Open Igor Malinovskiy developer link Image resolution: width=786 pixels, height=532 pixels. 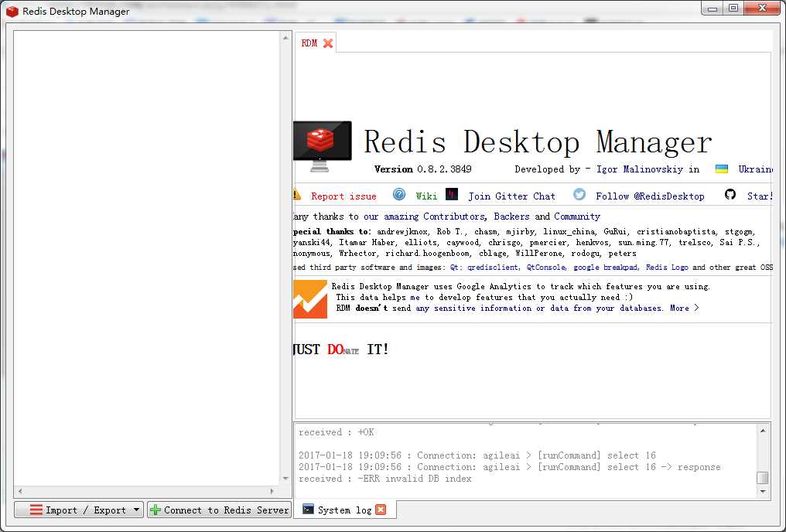point(639,169)
